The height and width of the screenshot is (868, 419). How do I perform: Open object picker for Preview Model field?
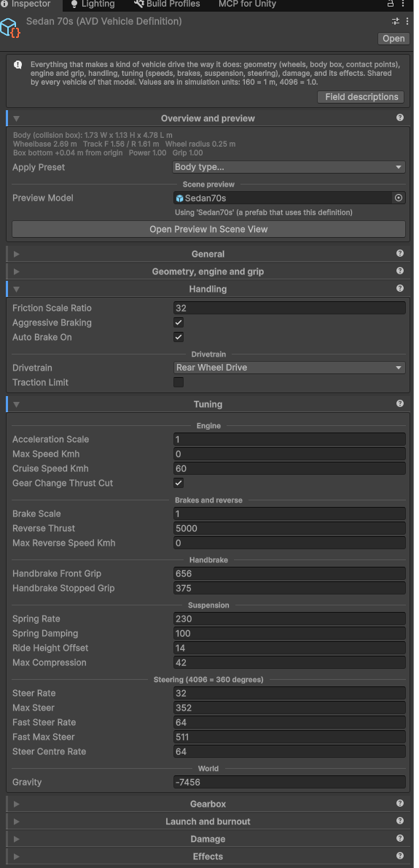coord(399,198)
